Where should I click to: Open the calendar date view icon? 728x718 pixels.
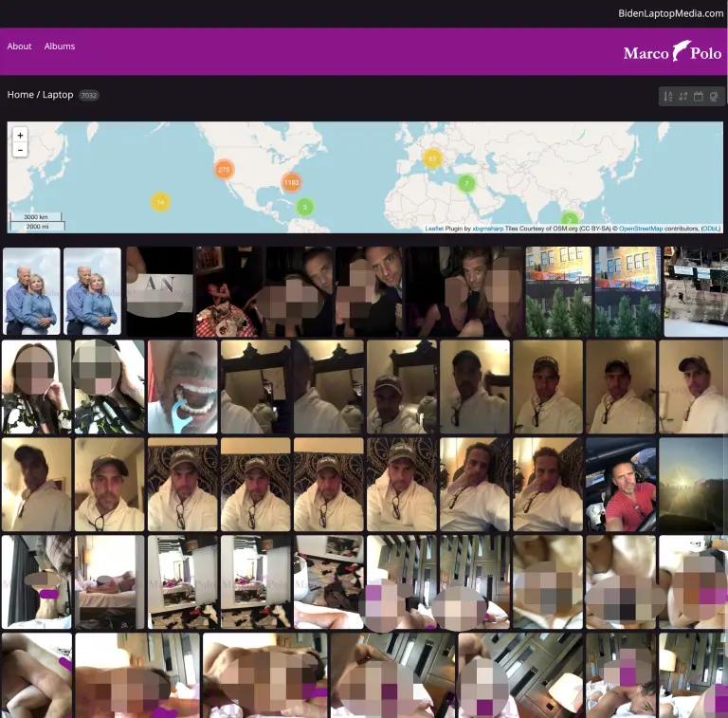tap(699, 96)
